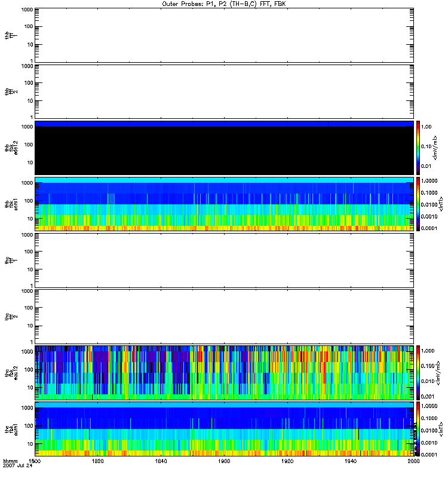Viewport: 448px width, 478px height.
Task: Click the thc scm1 nT colorbar
Action: (x=419, y=428)
